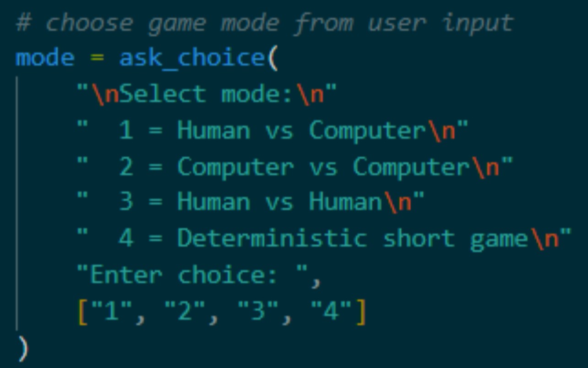
Task: Click the comment line about game mode
Action: coord(265,23)
